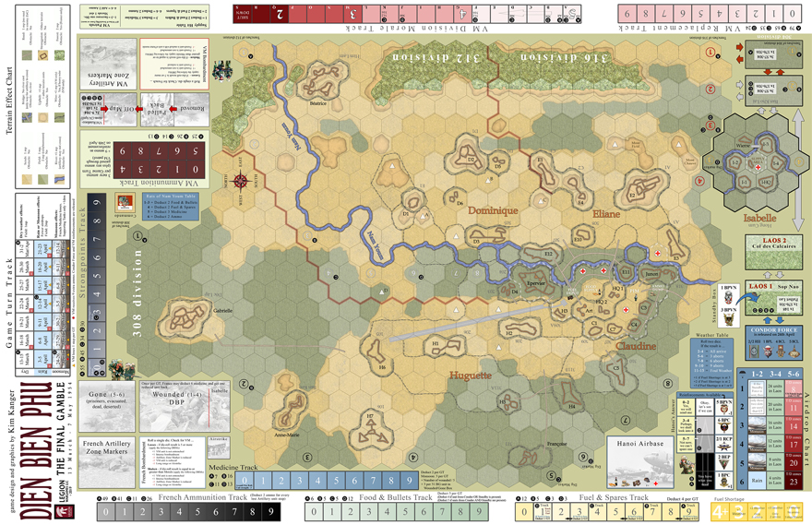812x525 pixels.
Task: Pick the 2/2 REI badge in Condor Force
Action: pyautogui.click(x=755, y=352)
